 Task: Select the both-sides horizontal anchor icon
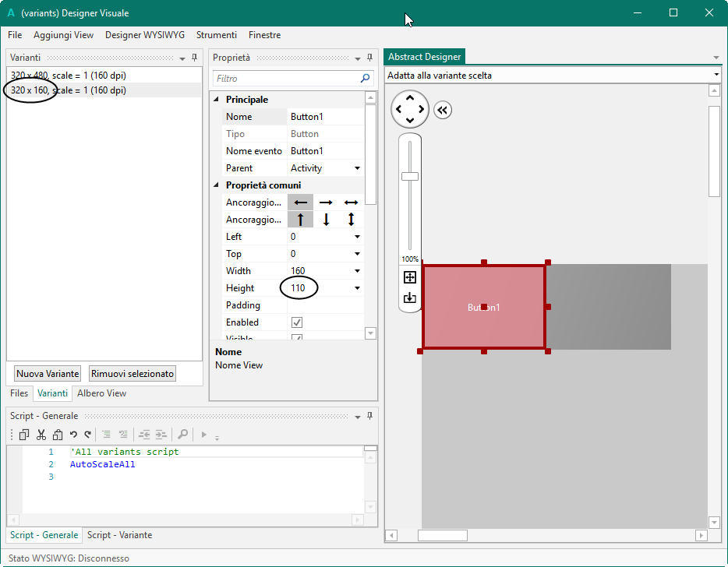(x=351, y=202)
